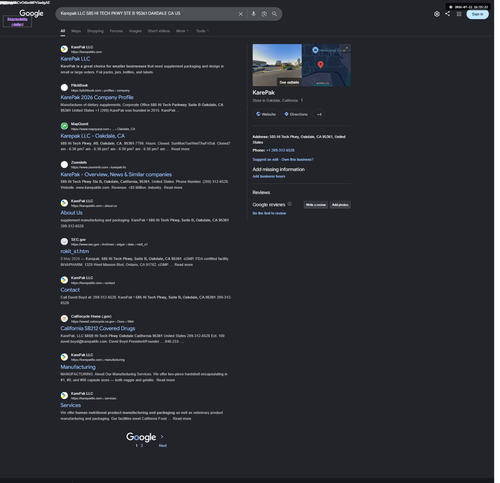
Task: Expand Read more on the Services snippet
Action: (x=182, y=419)
